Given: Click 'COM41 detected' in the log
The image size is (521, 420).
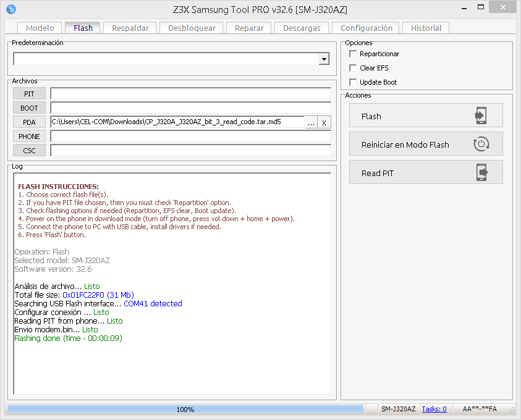Looking at the screenshot, I should pos(153,303).
